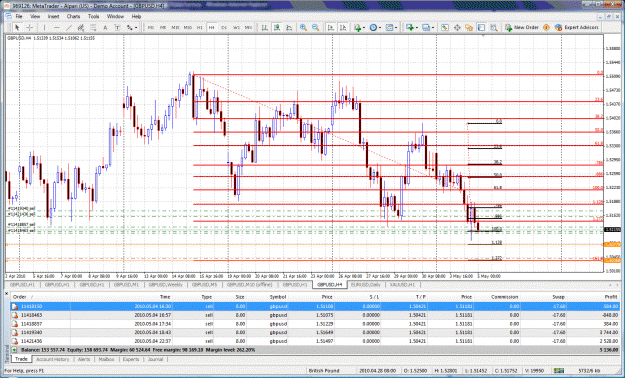Sort trades by the Symbol column
625x378 pixels.
click(x=278, y=297)
